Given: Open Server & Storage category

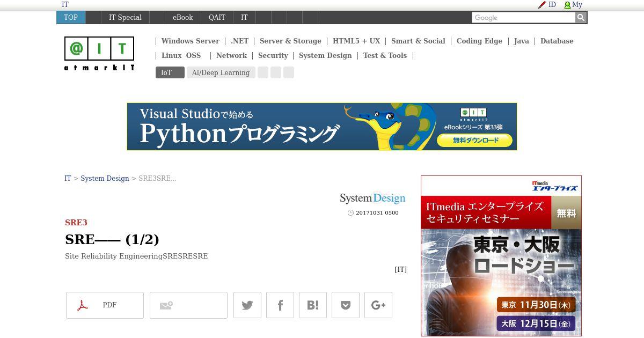Looking at the screenshot, I should click(290, 41).
